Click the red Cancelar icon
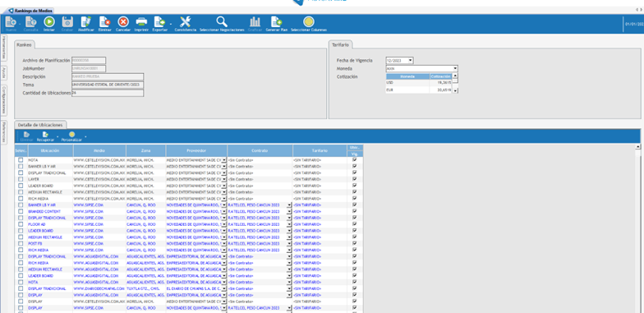 (x=123, y=21)
